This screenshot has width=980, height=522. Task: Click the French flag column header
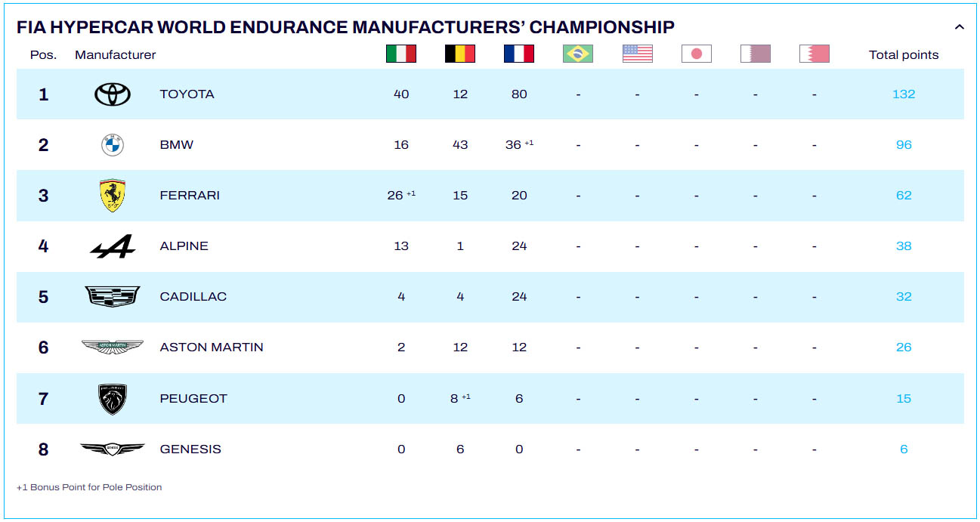click(x=519, y=54)
